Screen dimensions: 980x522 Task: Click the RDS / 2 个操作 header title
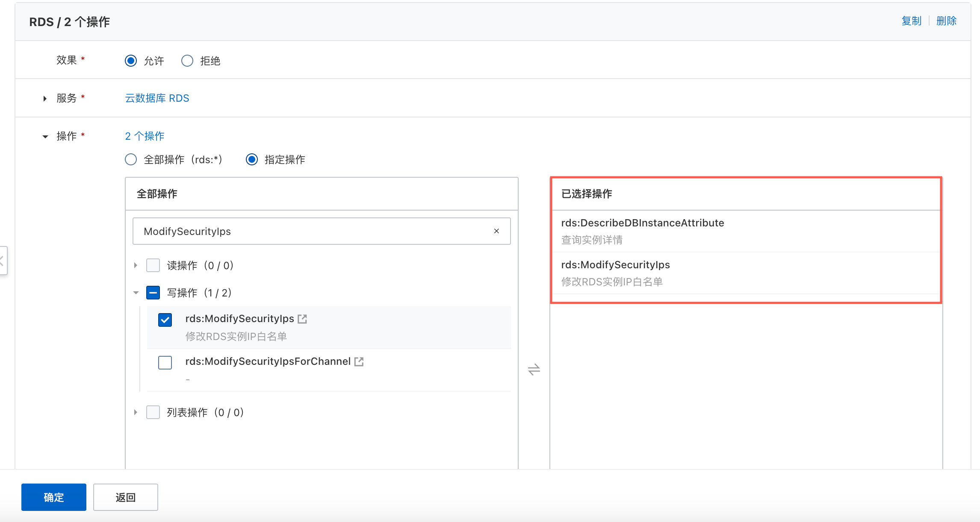(x=70, y=22)
